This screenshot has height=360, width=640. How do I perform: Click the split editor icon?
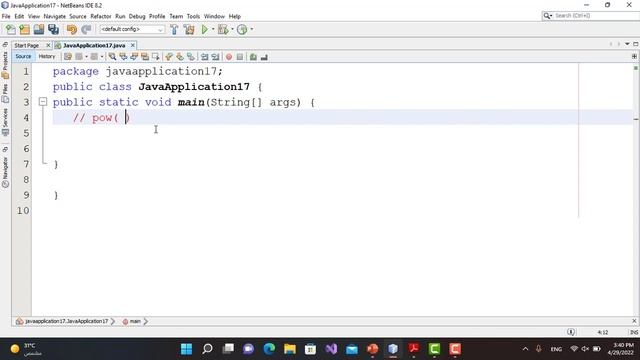pos(634,56)
